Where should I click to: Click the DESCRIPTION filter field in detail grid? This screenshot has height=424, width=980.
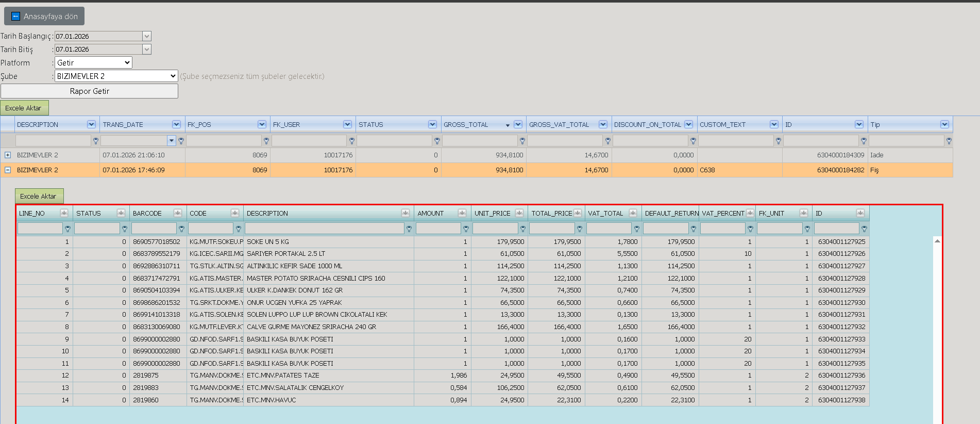tap(325, 228)
